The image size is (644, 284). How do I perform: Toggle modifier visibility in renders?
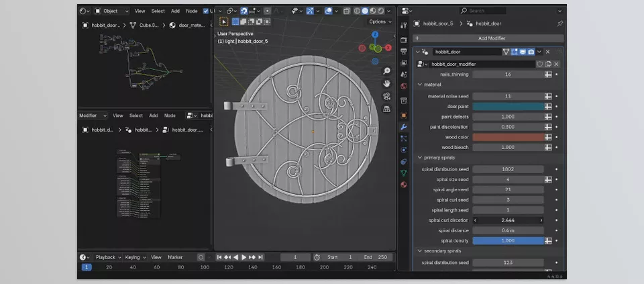pyautogui.click(x=531, y=52)
